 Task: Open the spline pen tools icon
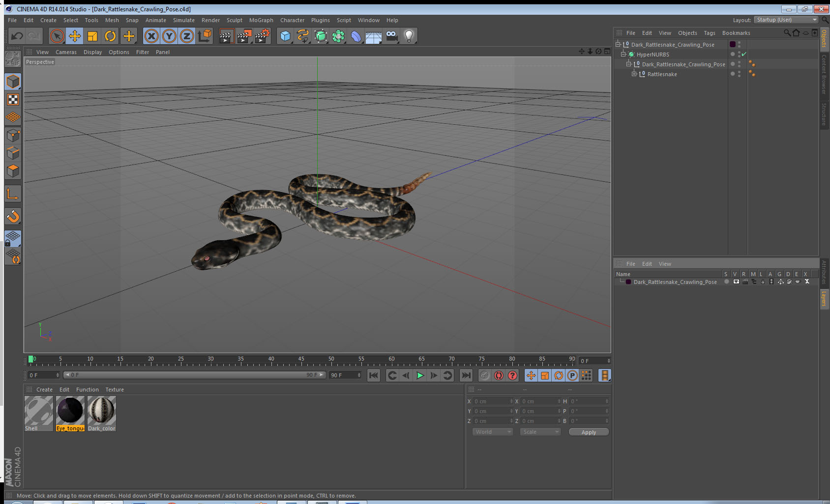coord(303,36)
